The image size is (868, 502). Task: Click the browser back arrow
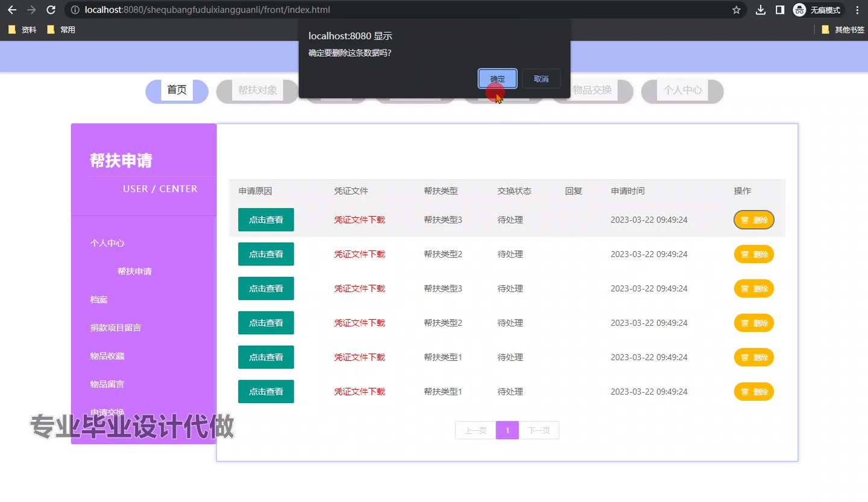(12, 10)
